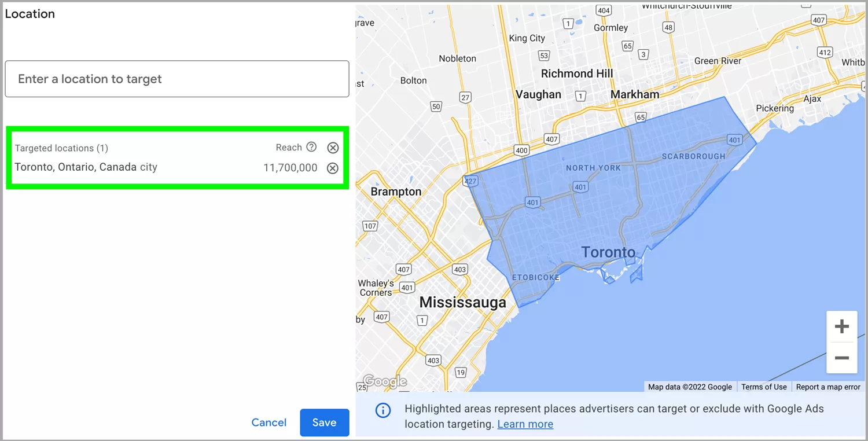Click the route 48 shield on map
Screen dimensions: 868x441
tap(669, 27)
